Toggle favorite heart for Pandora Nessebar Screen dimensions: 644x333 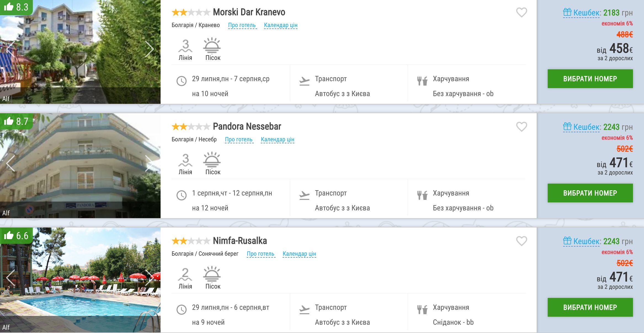[x=521, y=127]
